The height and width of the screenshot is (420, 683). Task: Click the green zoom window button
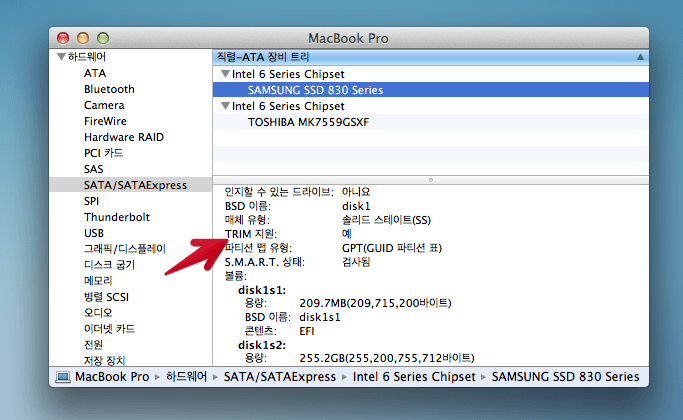pyautogui.click(x=103, y=38)
